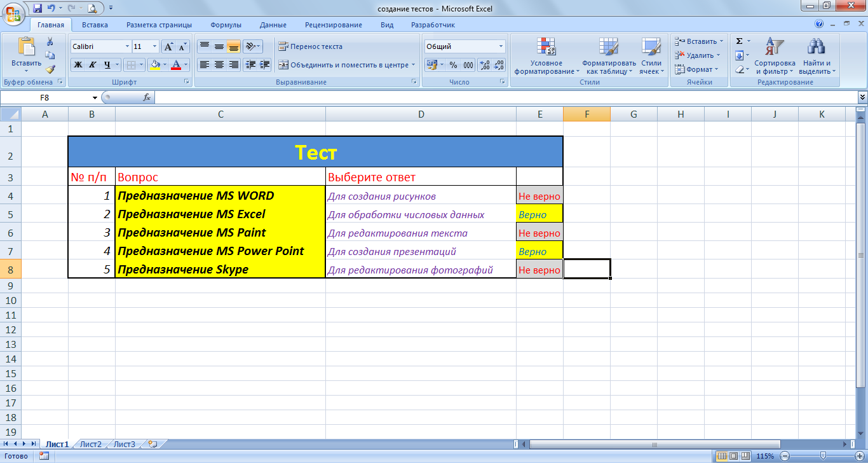The width and height of the screenshot is (868, 463).
Task: Open the Рецензирование ribbon tab
Action: pos(334,25)
